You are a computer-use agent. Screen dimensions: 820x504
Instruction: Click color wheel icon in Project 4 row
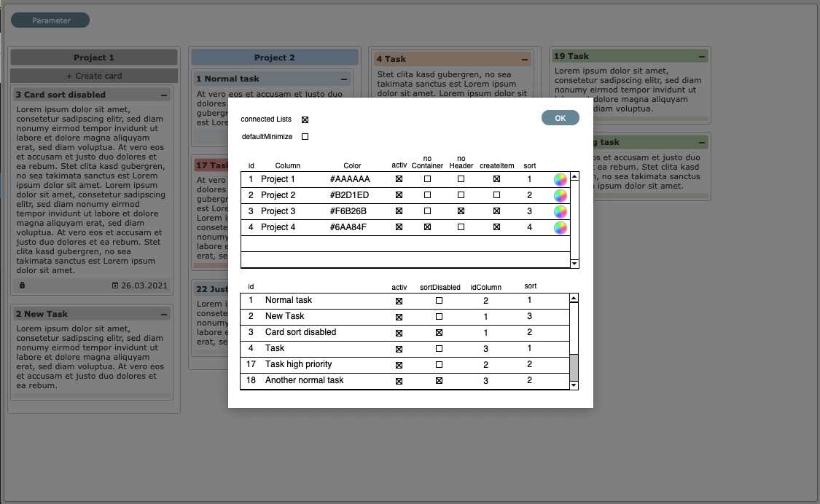coord(560,227)
